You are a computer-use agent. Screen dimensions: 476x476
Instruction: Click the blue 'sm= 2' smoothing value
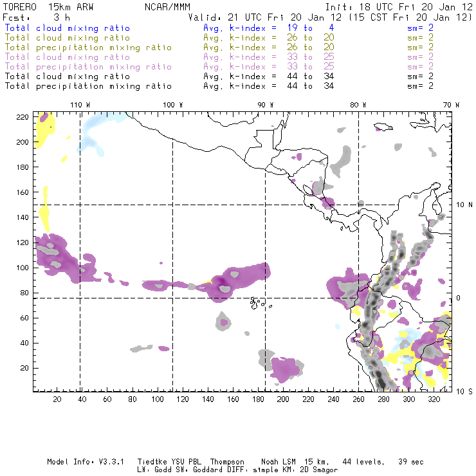coord(421,28)
